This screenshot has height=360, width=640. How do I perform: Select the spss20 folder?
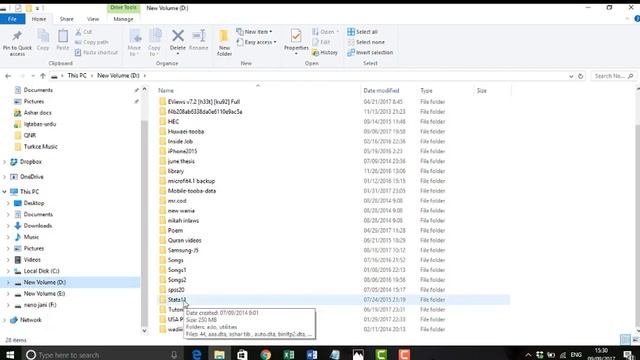point(176,290)
